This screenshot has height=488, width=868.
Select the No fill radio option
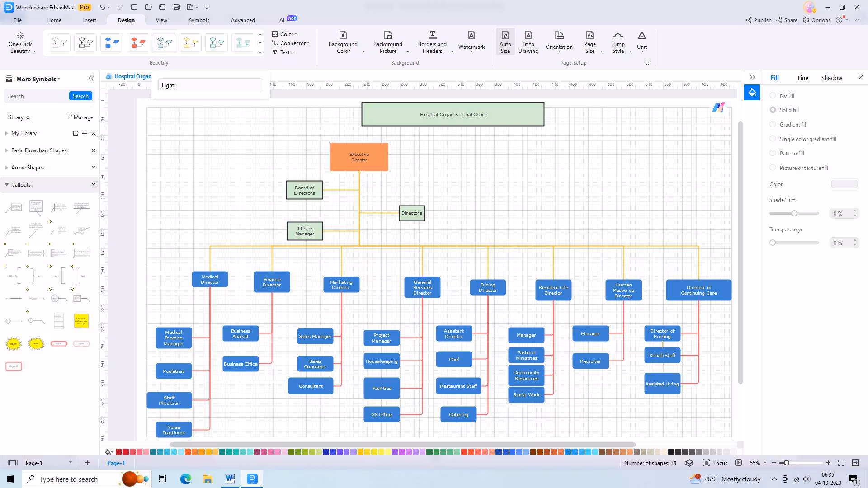tap(773, 95)
